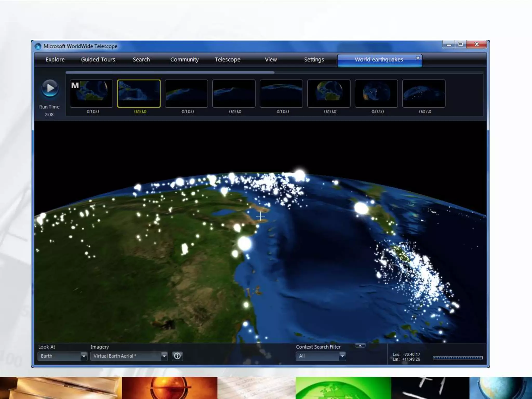The width and height of the screenshot is (532, 399).
Task: Select the last tour slide lasting 0:07.0
Action: coord(424,94)
